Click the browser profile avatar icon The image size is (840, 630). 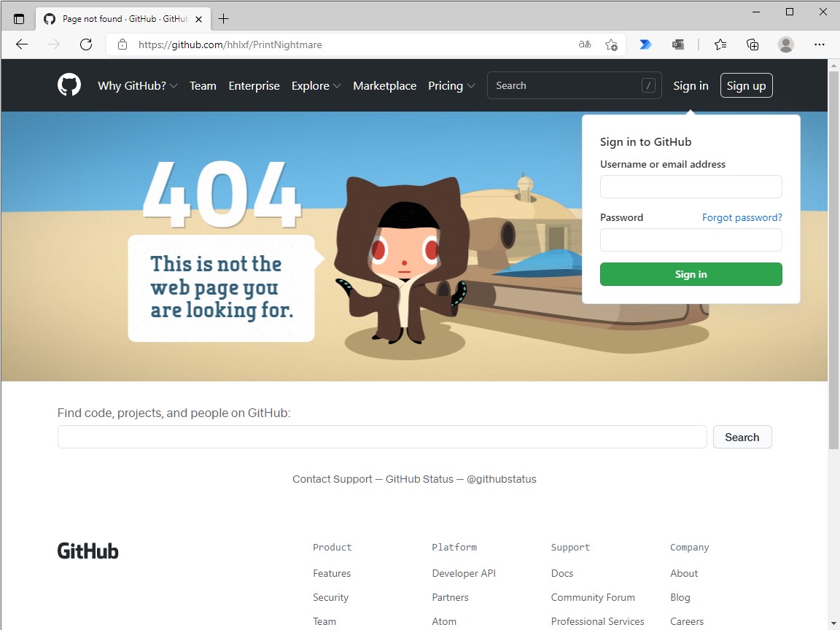[x=785, y=44]
